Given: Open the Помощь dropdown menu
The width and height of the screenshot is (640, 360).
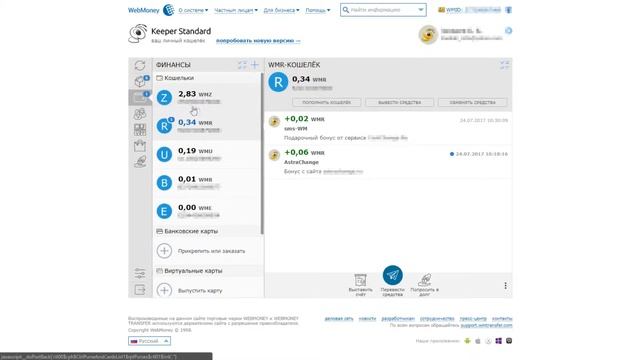Looking at the screenshot, I should click(x=318, y=10).
